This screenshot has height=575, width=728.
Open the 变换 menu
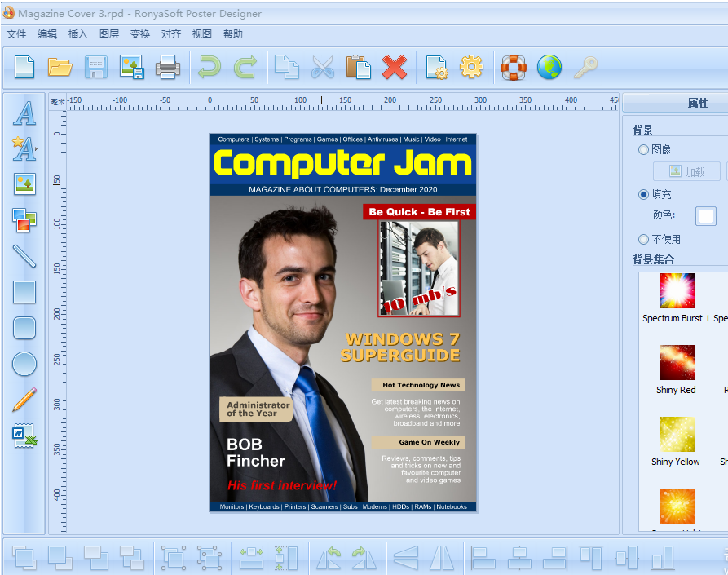coord(140,34)
